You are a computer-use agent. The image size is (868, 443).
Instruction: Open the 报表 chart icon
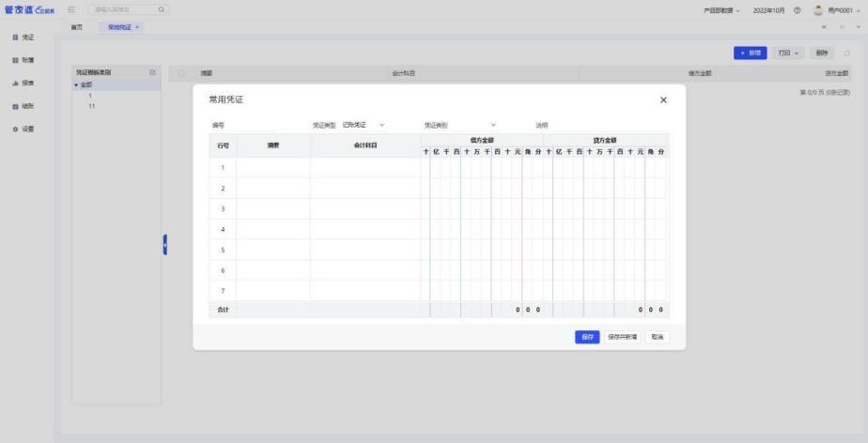tap(15, 83)
